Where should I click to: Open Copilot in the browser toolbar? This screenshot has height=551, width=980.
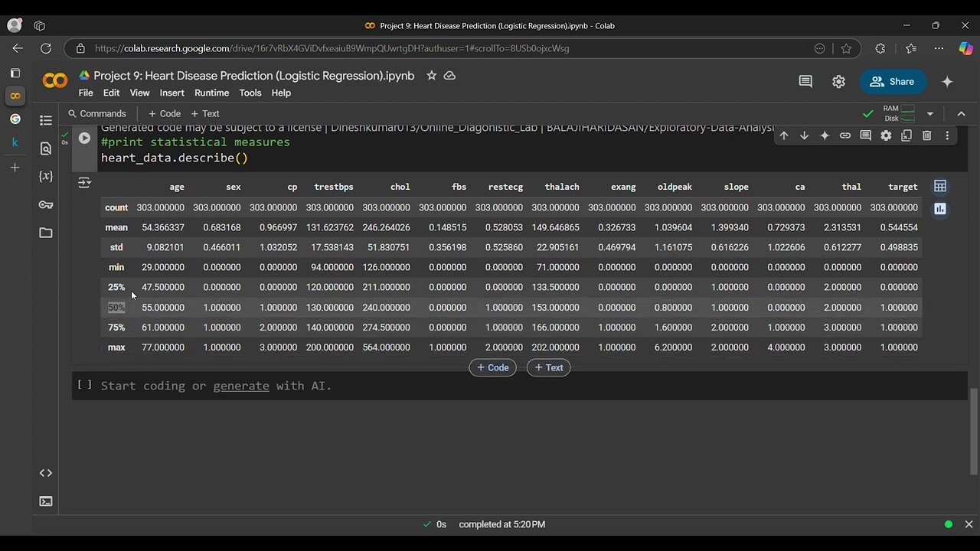click(x=965, y=48)
